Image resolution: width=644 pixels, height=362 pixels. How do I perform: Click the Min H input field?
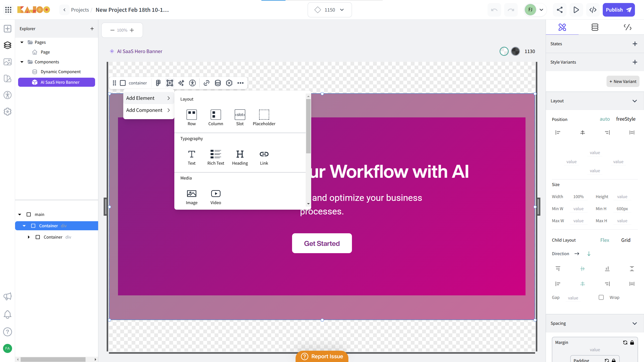[x=622, y=209]
